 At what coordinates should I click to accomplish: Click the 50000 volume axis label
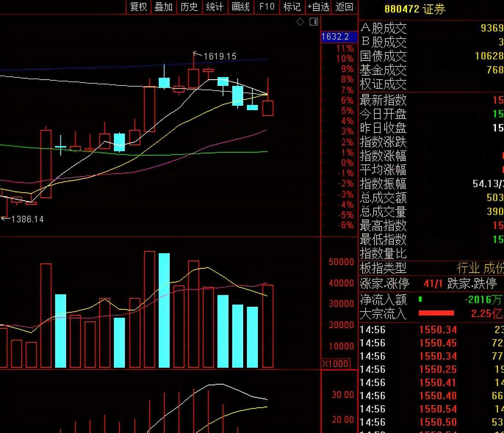[x=341, y=262]
